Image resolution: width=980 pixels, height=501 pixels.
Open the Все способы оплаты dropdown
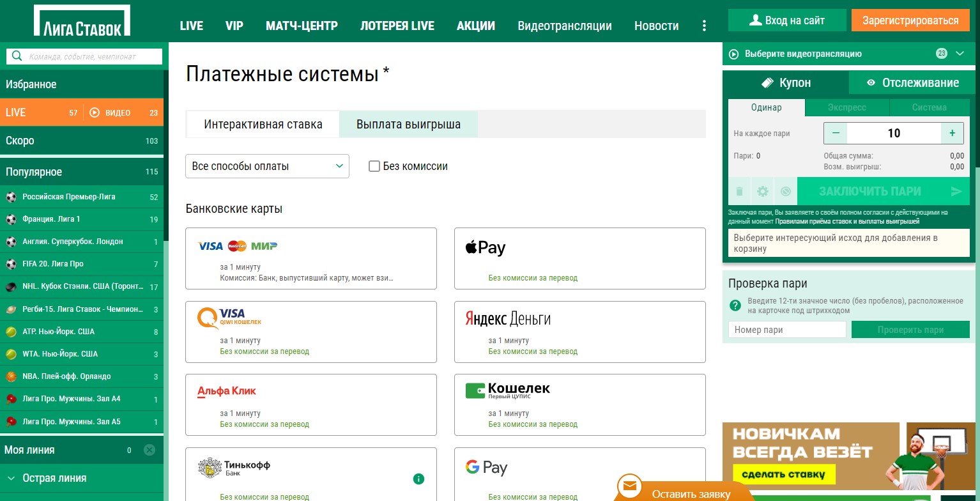coord(267,166)
